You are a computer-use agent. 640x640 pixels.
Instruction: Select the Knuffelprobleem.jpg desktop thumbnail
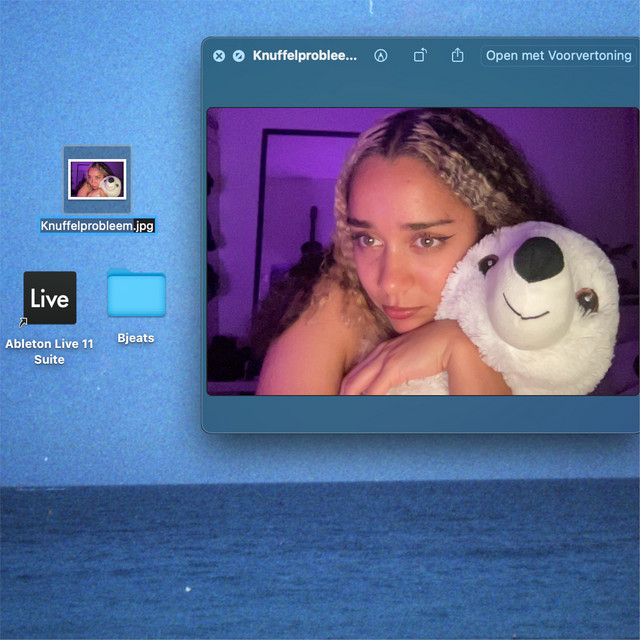pyautogui.click(x=97, y=179)
